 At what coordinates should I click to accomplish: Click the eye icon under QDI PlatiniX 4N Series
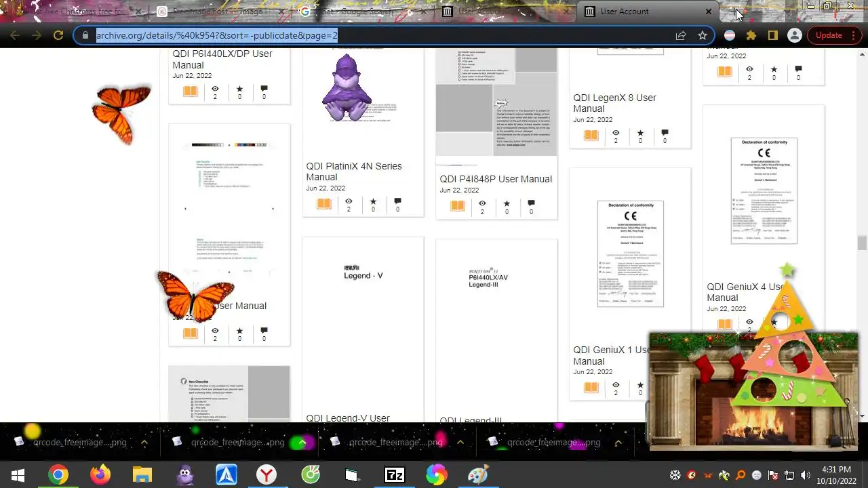[x=349, y=201]
